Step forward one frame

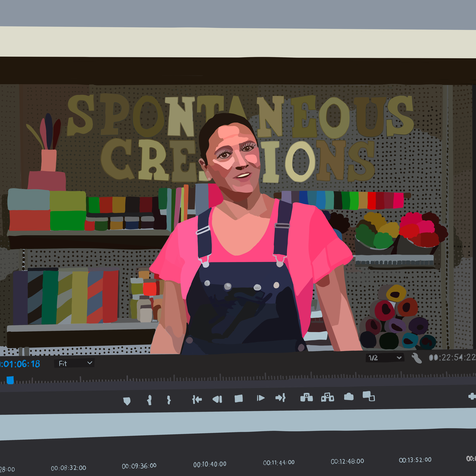click(260, 398)
